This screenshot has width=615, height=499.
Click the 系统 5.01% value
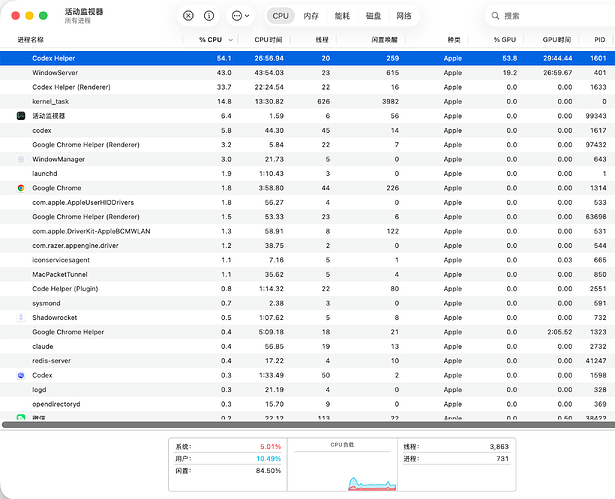tap(271, 447)
